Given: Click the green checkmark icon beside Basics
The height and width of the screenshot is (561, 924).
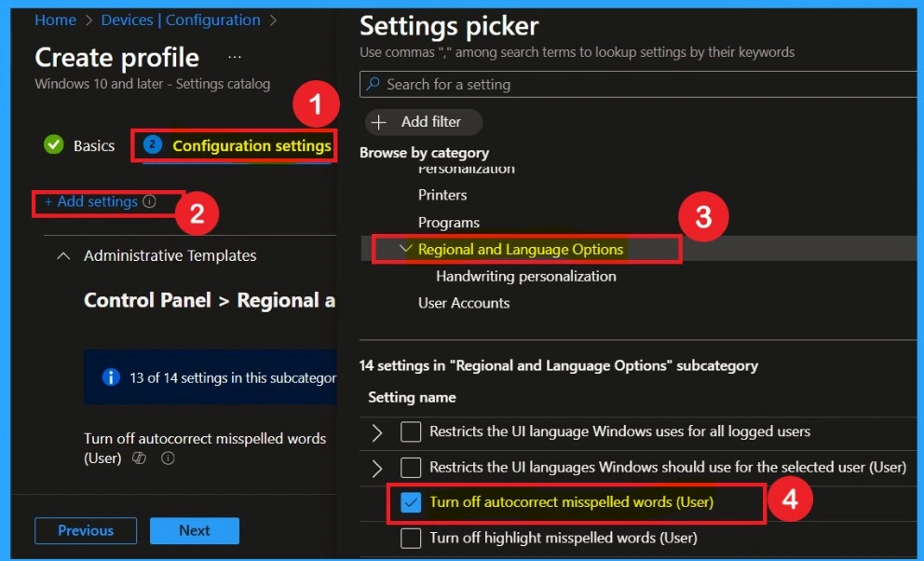Looking at the screenshot, I should click(54, 145).
